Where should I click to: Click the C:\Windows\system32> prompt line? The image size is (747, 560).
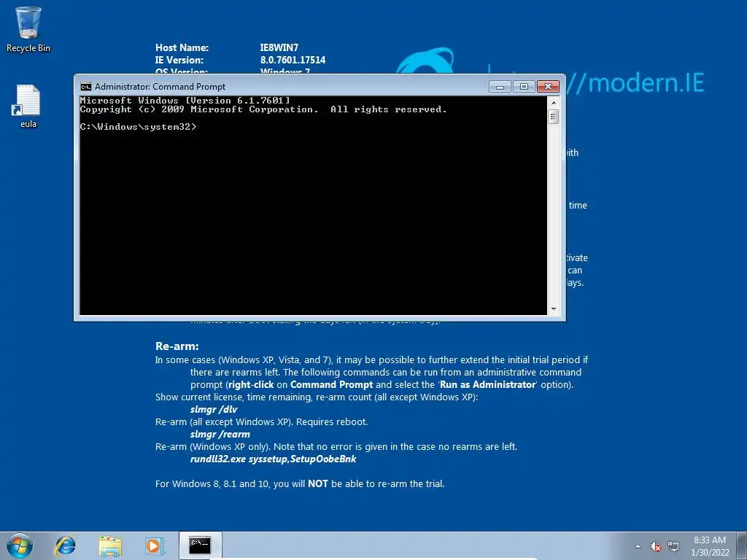point(138,127)
